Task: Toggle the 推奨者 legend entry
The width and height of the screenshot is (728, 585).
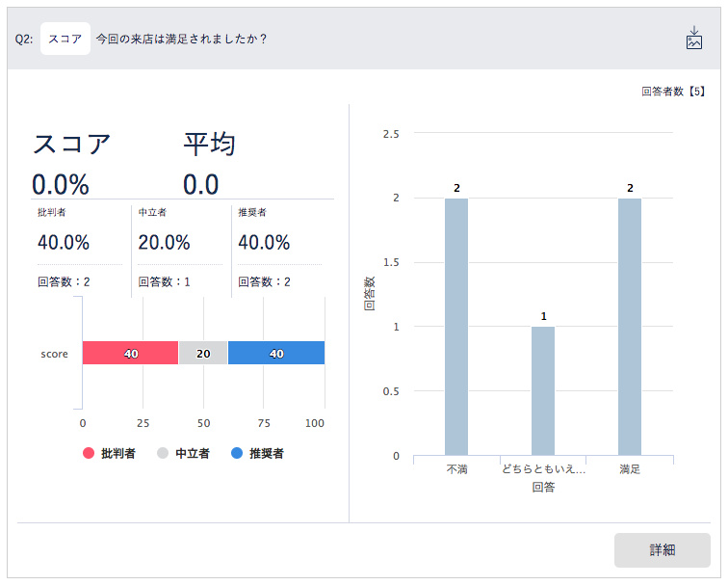Action: [x=257, y=453]
